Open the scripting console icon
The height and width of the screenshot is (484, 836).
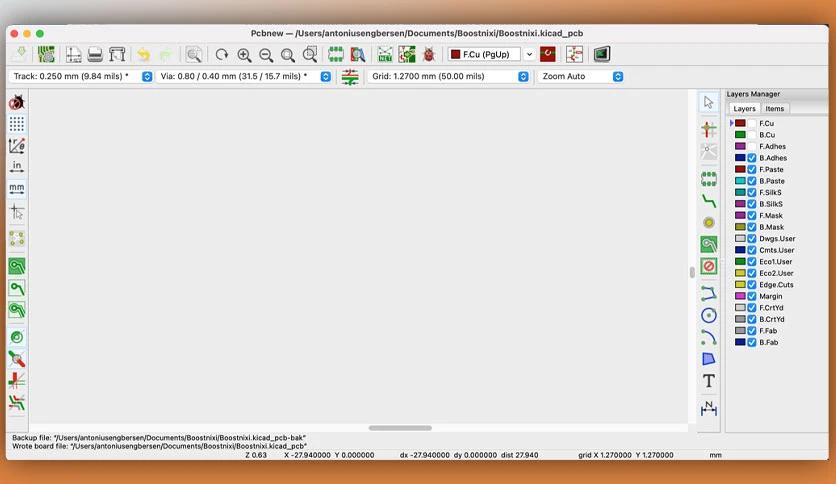(601, 54)
